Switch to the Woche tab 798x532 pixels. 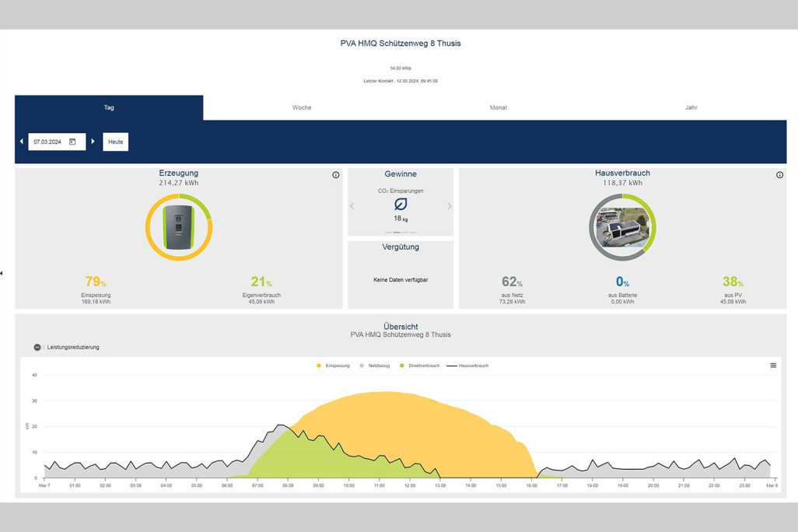click(x=302, y=107)
